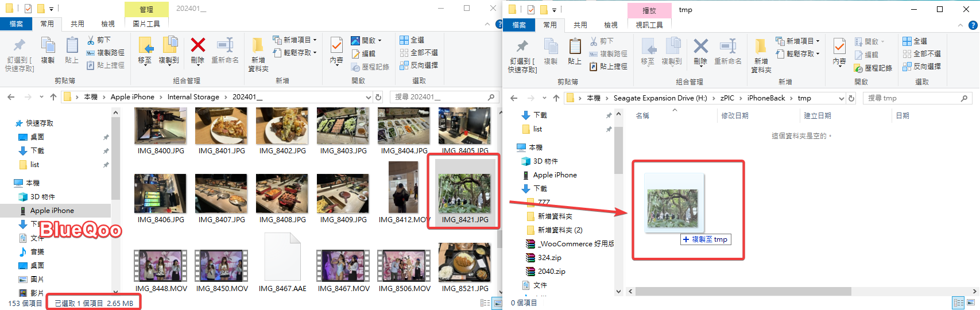
Task: Open New Item (新增項目) dropdown in tmp window
Action: pyautogui.click(x=798, y=41)
